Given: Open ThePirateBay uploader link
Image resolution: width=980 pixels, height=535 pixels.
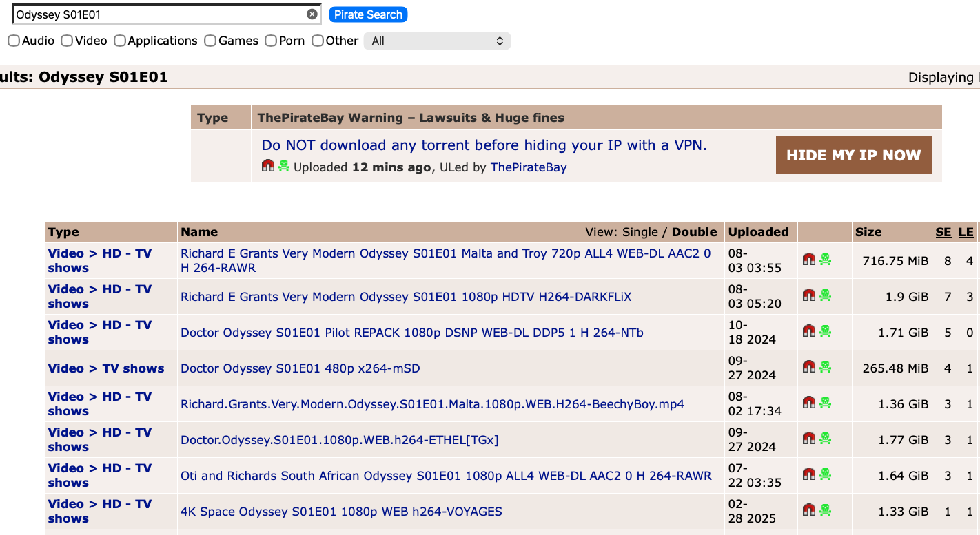Looking at the screenshot, I should (529, 167).
